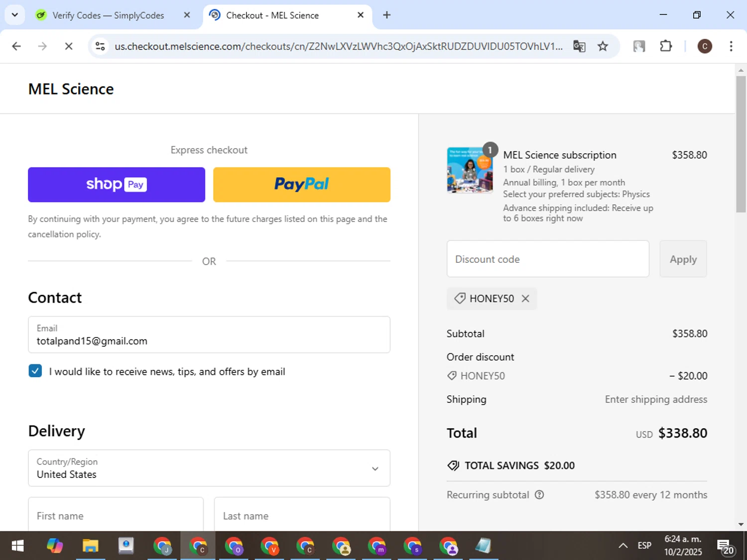Open the site information icon in address bar
The image size is (747, 560).
[x=100, y=46]
